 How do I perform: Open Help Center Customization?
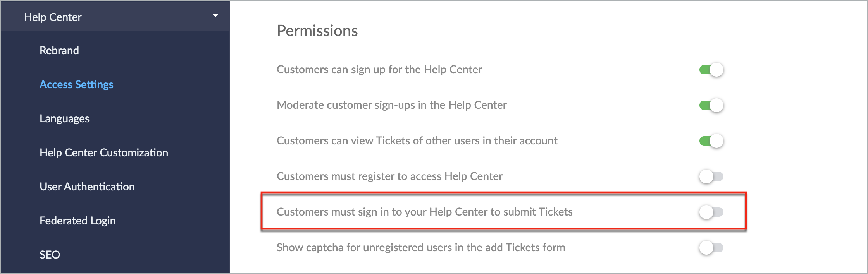point(104,152)
